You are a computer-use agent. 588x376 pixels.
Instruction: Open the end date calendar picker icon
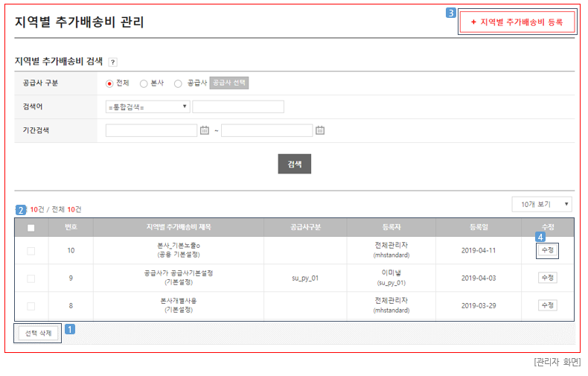click(x=320, y=130)
